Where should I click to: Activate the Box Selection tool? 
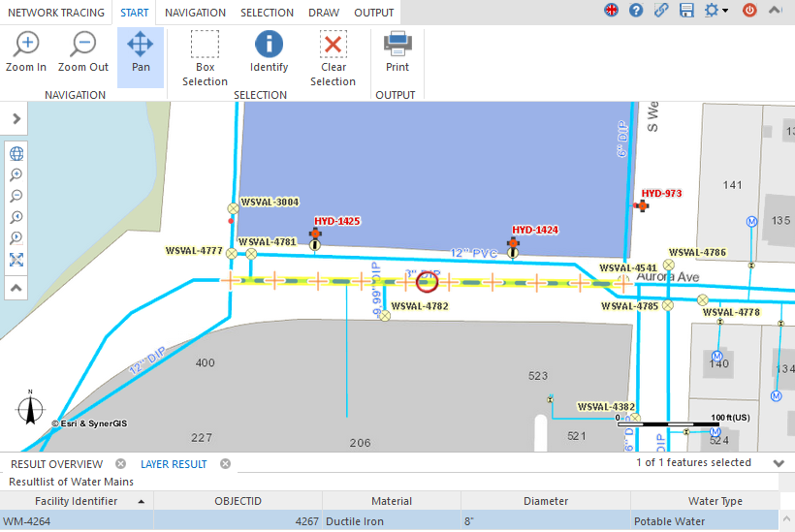click(205, 57)
